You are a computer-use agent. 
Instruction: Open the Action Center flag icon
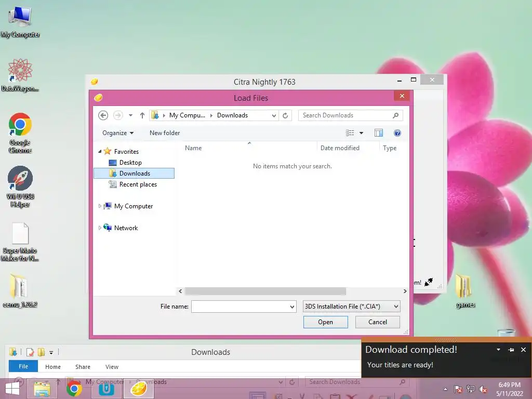(x=458, y=389)
